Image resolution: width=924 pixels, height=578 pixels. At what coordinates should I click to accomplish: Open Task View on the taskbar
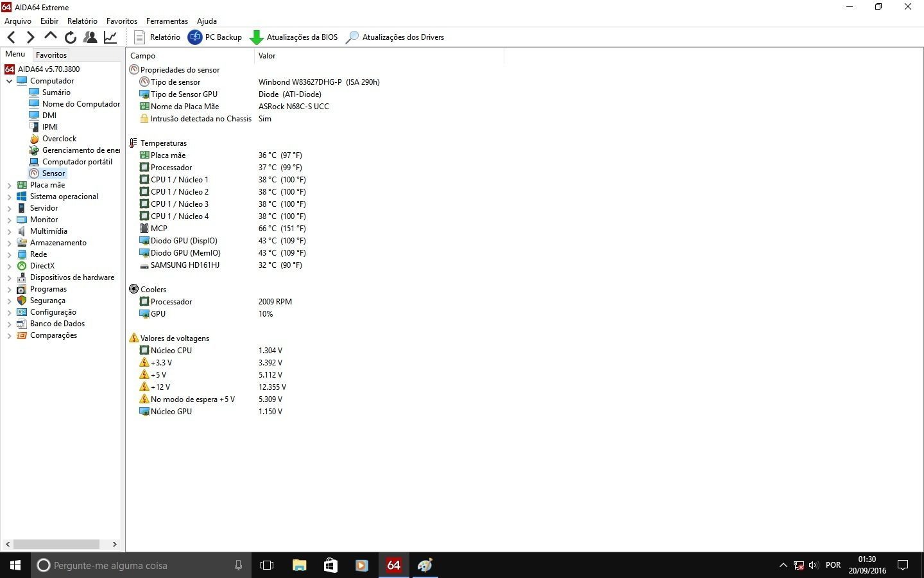click(267, 565)
